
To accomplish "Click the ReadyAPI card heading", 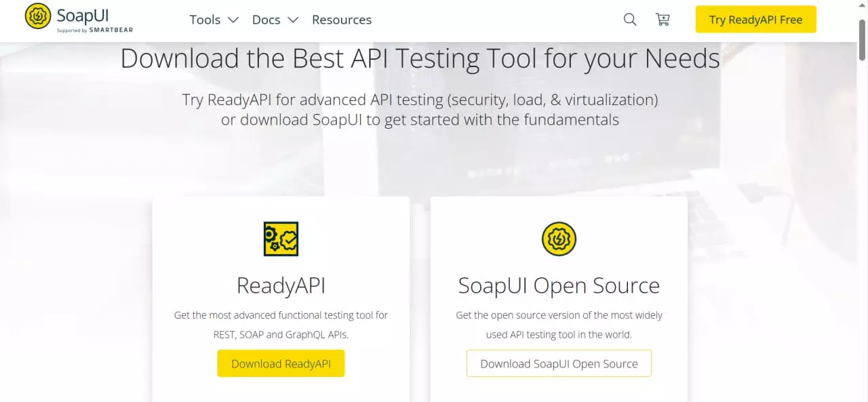I will pyautogui.click(x=281, y=285).
